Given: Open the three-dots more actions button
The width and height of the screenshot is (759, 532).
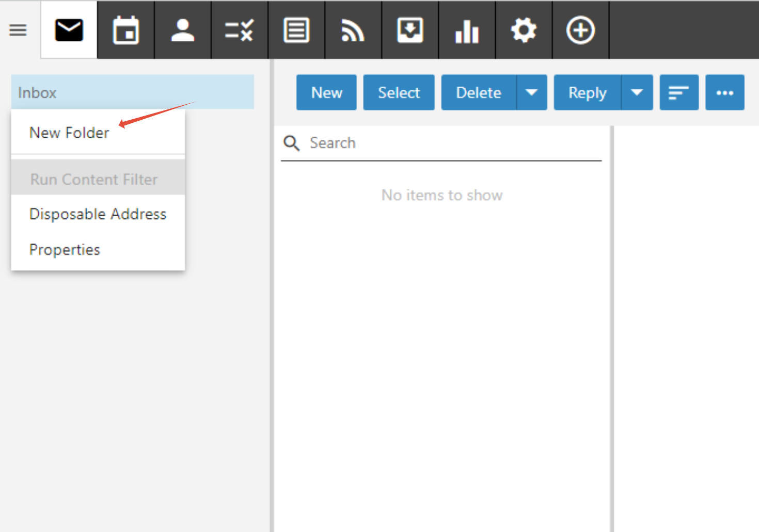Looking at the screenshot, I should (725, 92).
